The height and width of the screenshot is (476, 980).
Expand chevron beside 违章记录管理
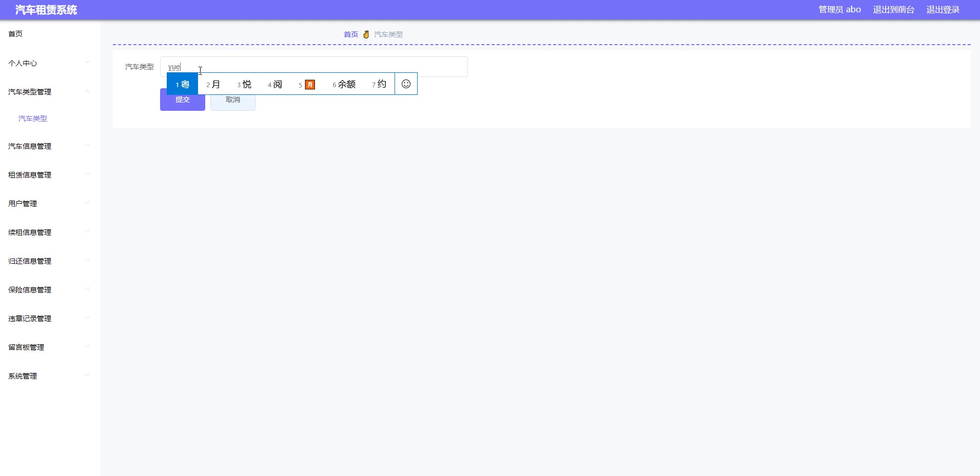(x=87, y=318)
